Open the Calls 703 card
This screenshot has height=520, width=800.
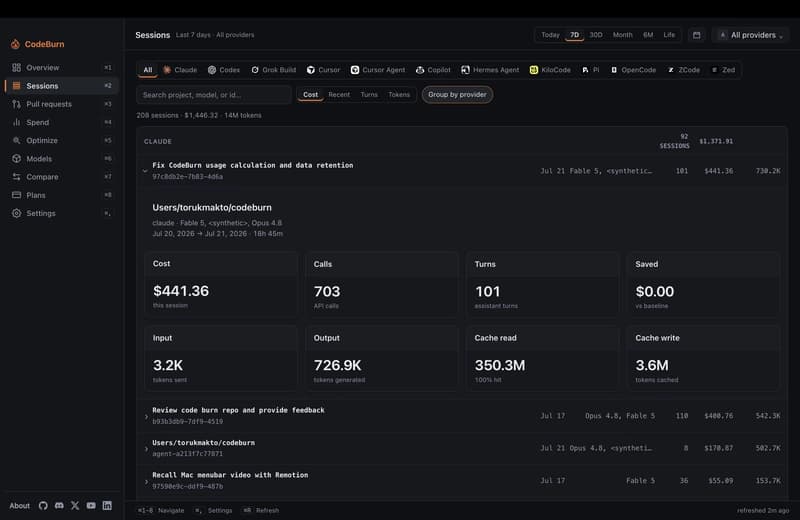[x=382, y=284]
